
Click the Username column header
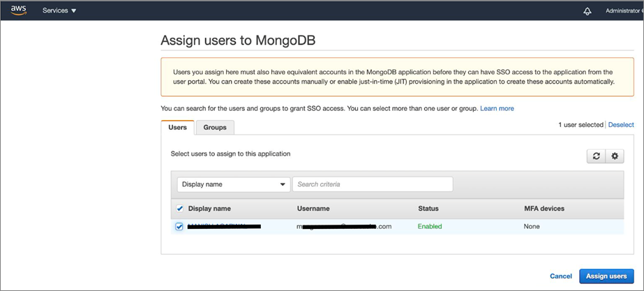click(x=313, y=209)
